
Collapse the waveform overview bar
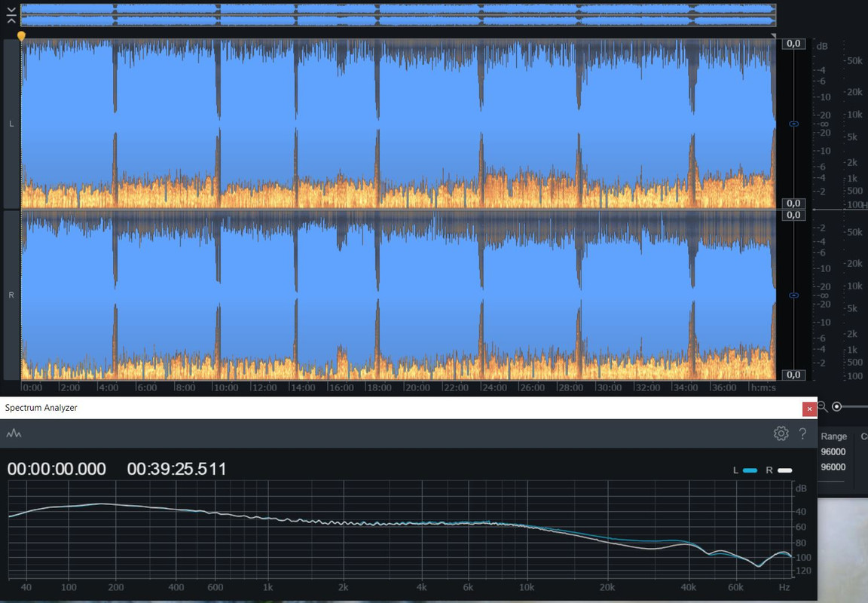coord(11,16)
